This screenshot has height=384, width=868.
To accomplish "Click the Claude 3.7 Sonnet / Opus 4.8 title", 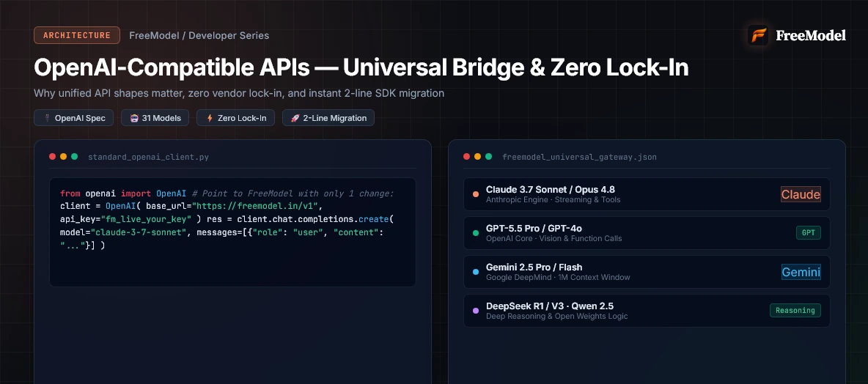I will click(551, 189).
